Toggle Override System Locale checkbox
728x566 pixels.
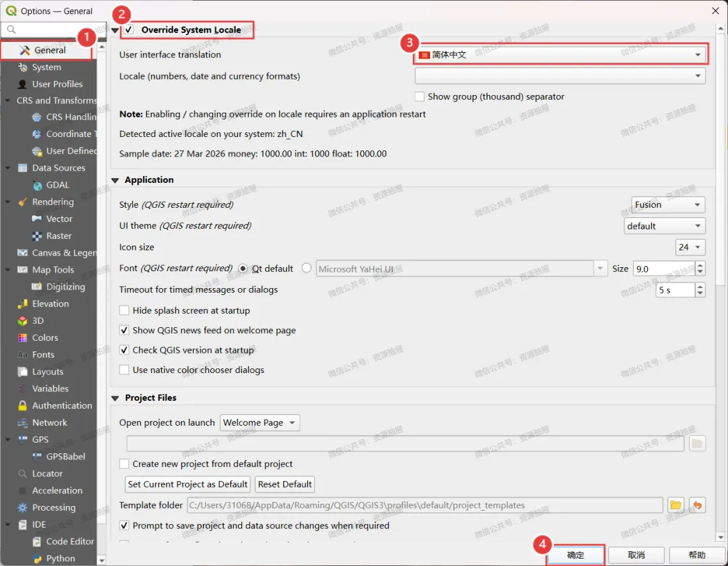pos(129,30)
